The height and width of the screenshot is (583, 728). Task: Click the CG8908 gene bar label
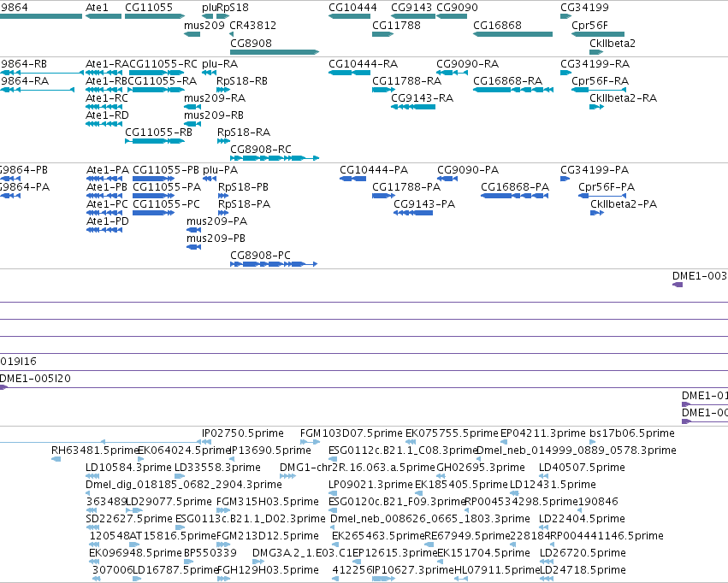coord(251,43)
